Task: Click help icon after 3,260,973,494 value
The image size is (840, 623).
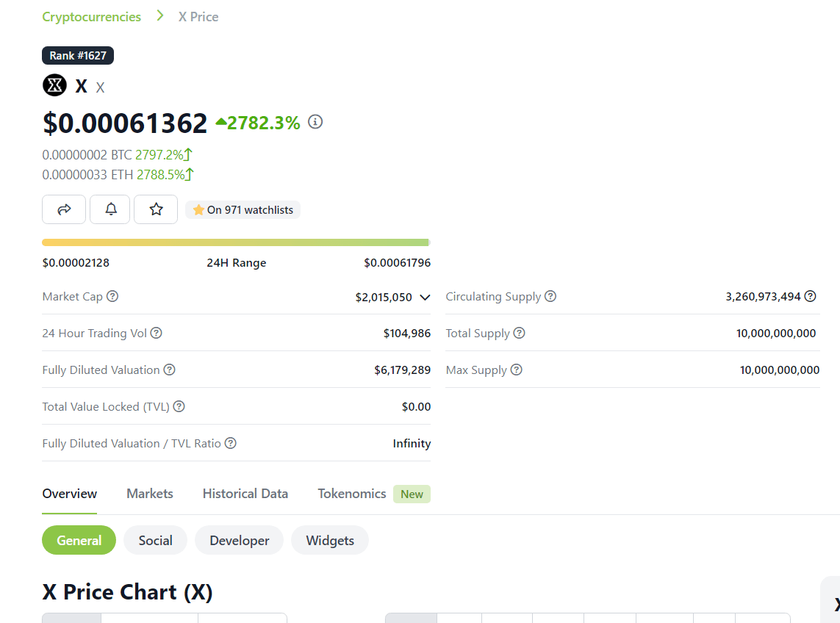Action: pos(811,296)
